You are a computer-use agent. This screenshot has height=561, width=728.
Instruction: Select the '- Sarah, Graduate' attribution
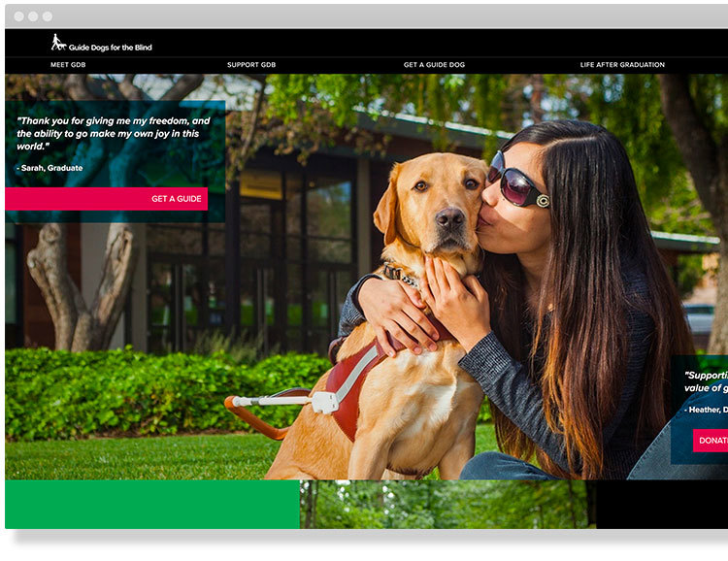point(50,168)
